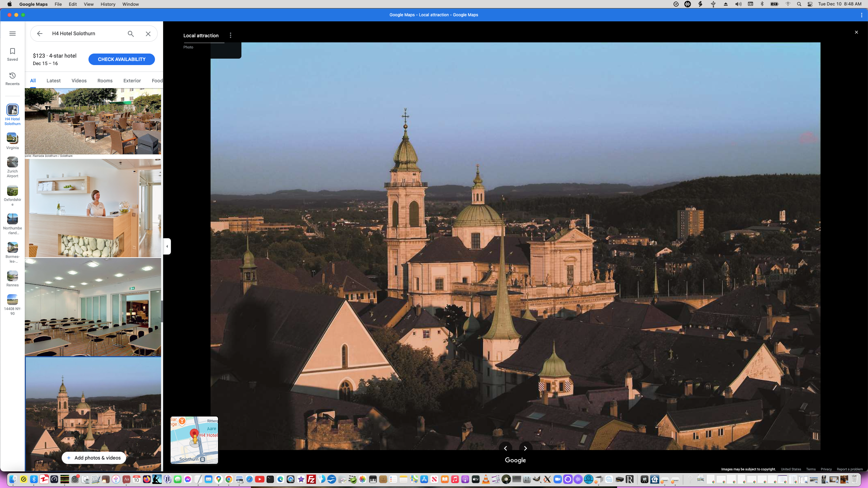Open the Report a problem link
The image size is (868, 488).
[850, 469]
